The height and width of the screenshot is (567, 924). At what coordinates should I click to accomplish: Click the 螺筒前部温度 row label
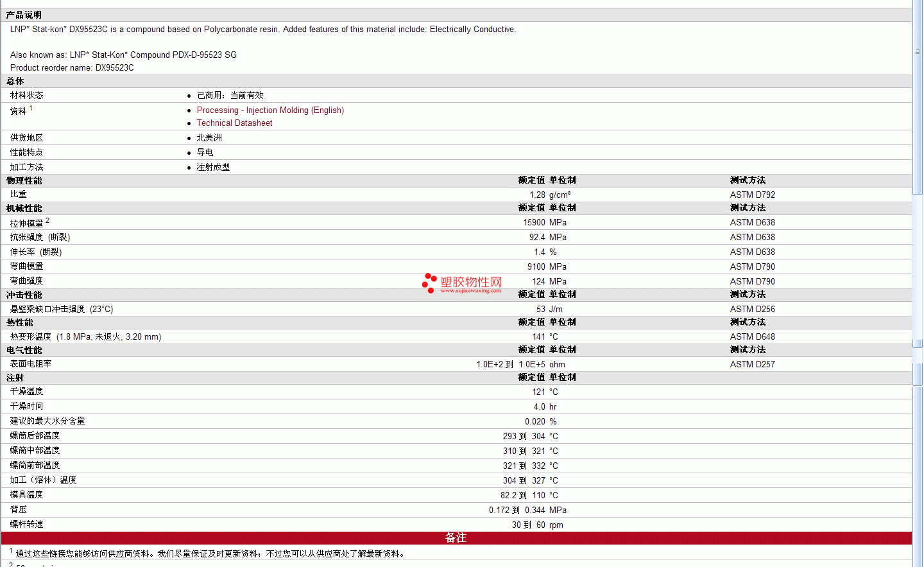click(35, 466)
